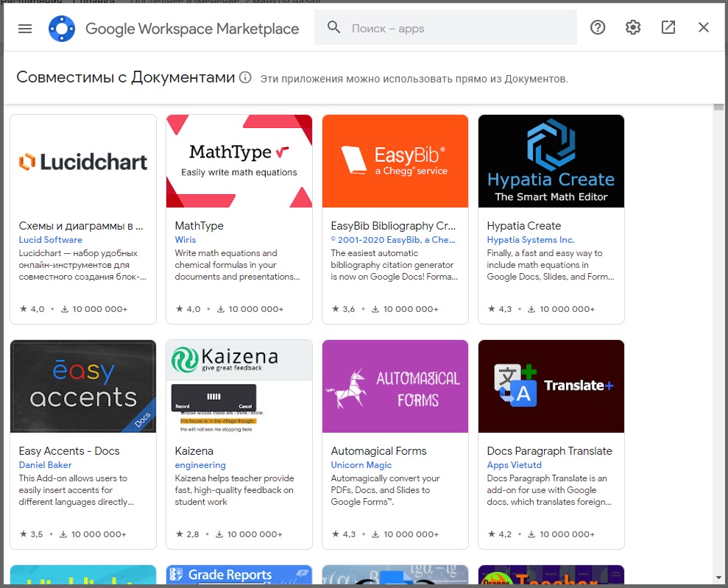Viewport: 728px width, 588px height.
Task: Click the scrollbar down arrow
Action: pyautogui.click(x=718, y=578)
